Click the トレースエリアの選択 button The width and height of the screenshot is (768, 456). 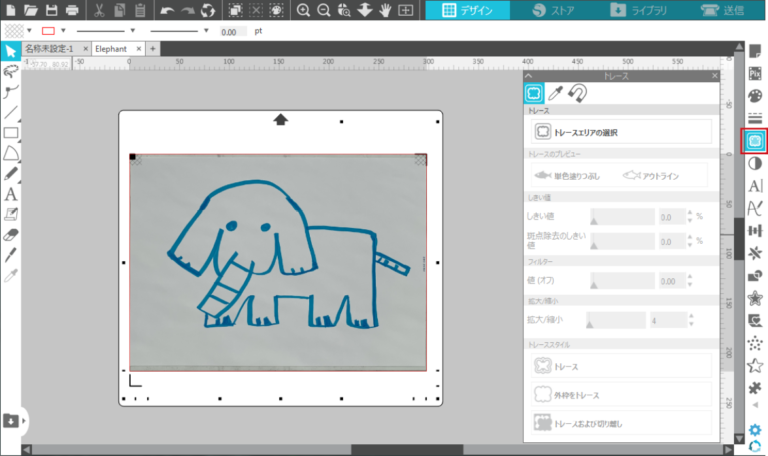pyautogui.click(x=621, y=132)
